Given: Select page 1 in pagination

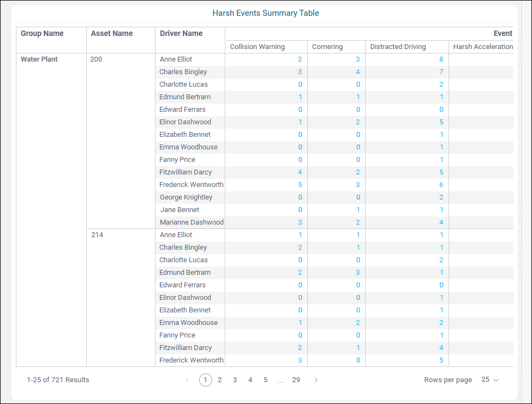Looking at the screenshot, I should [206, 380].
